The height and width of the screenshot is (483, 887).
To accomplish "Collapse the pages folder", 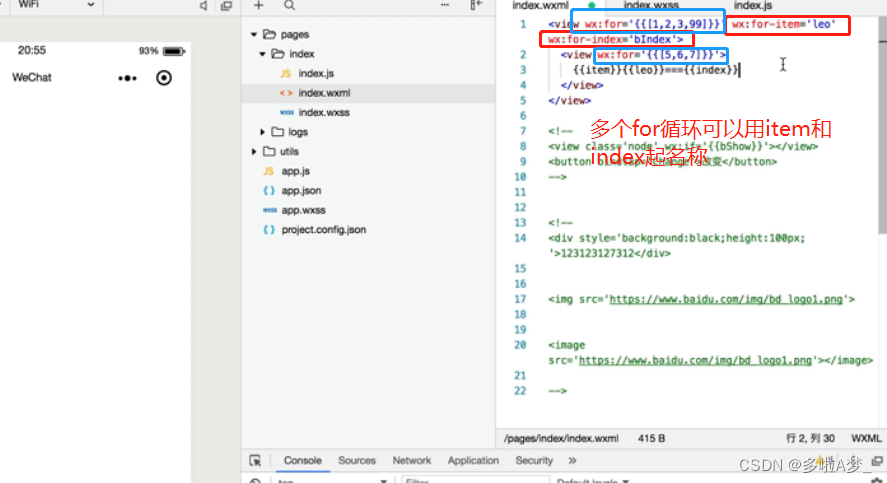I will [x=254, y=34].
